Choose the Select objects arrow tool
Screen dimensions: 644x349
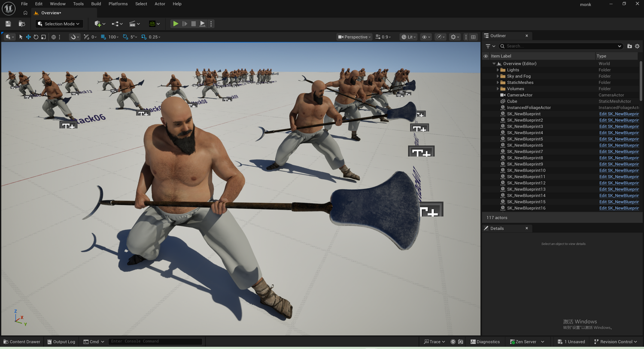tap(21, 37)
